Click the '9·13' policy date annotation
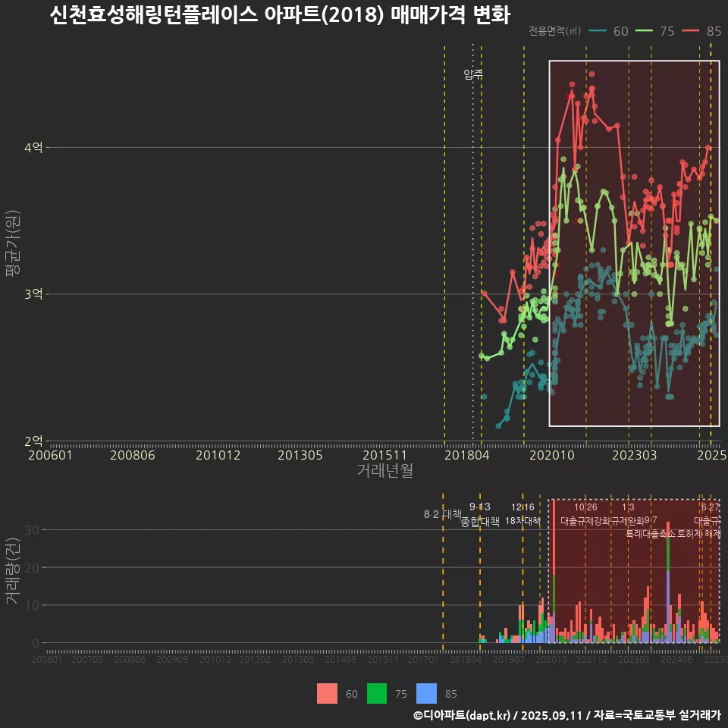Image resolution: width=728 pixels, height=728 pixels. click(479, 507)
